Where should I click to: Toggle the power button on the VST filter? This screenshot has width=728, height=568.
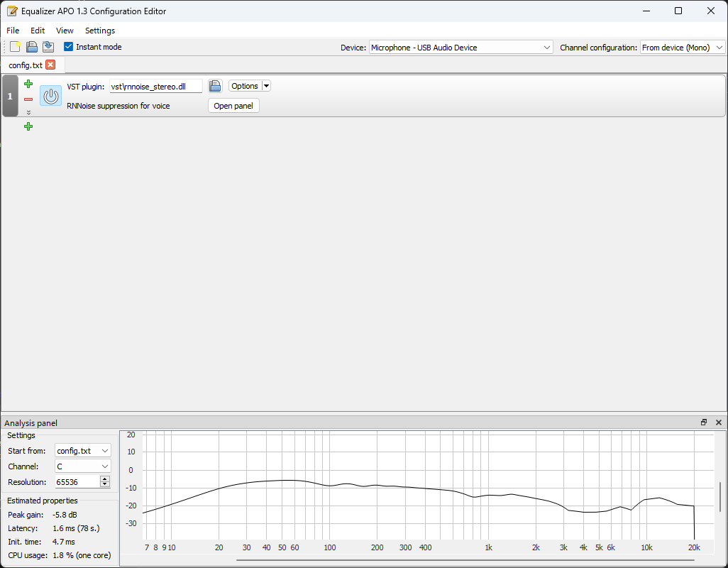(50, 96)
